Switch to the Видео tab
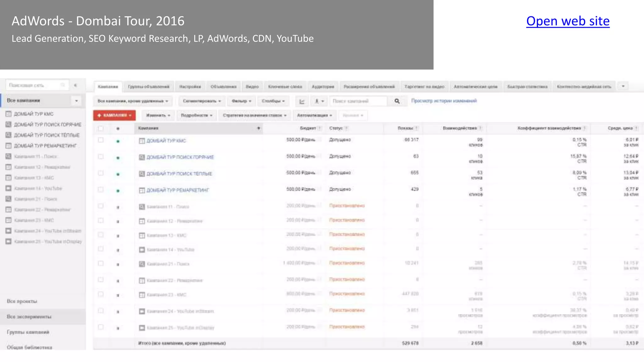This screenshot has height=362, width=644. pos(252,86)
